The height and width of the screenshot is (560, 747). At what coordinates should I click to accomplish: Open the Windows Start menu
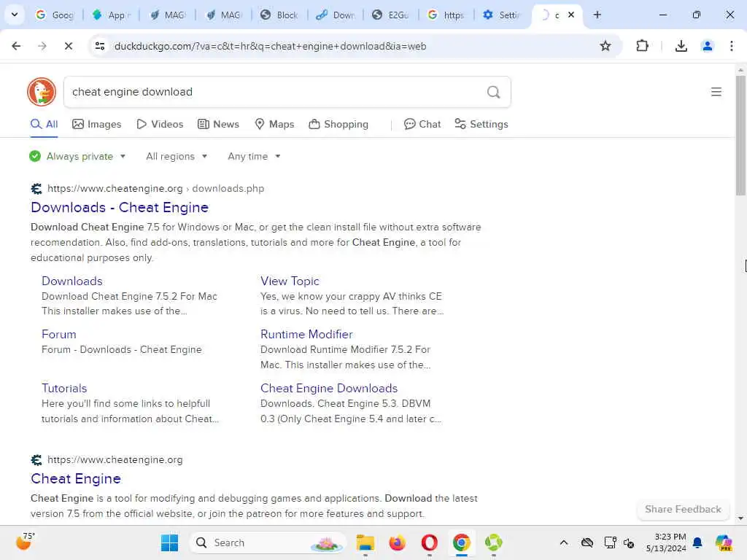point(169,542)
